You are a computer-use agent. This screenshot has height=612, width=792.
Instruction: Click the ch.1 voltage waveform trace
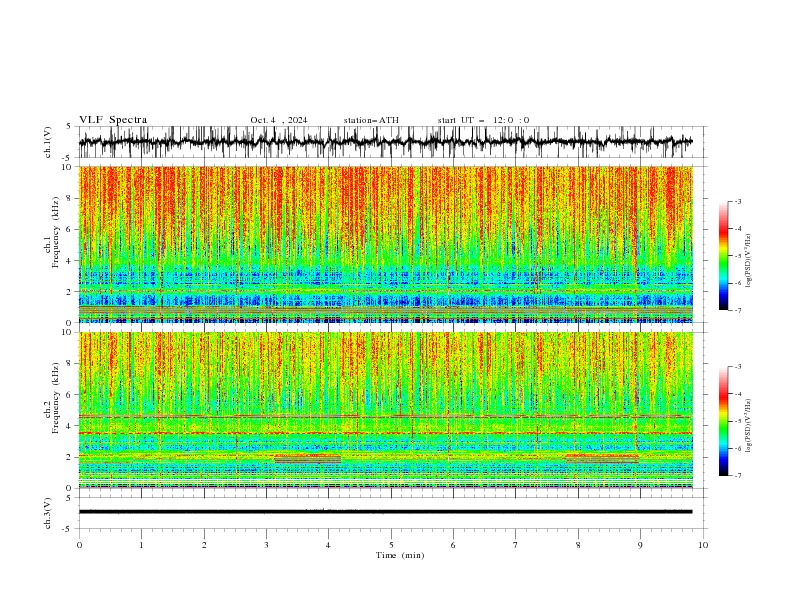pos(385,142)
